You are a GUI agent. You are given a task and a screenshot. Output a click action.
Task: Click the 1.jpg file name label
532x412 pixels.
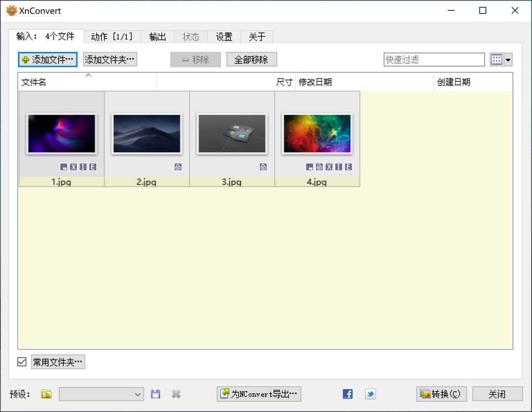[61, 182]
